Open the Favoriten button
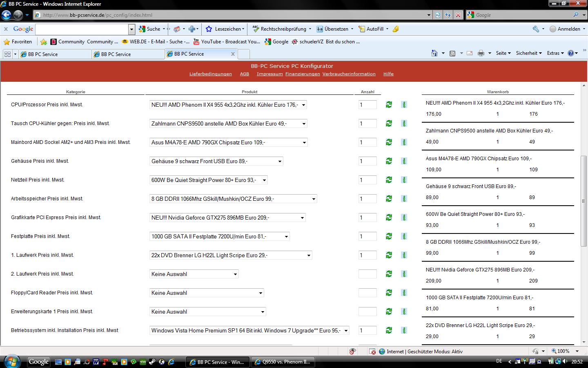This screenshot has width=588, height=368. click(18, 42)
